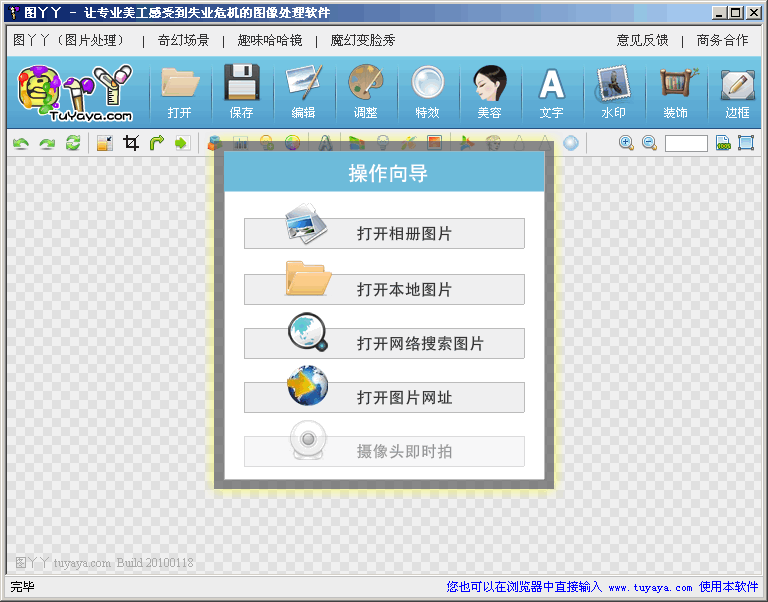The image size is (768, 602).
Task: Click the 完毕 status text
Action: point(23,587)
